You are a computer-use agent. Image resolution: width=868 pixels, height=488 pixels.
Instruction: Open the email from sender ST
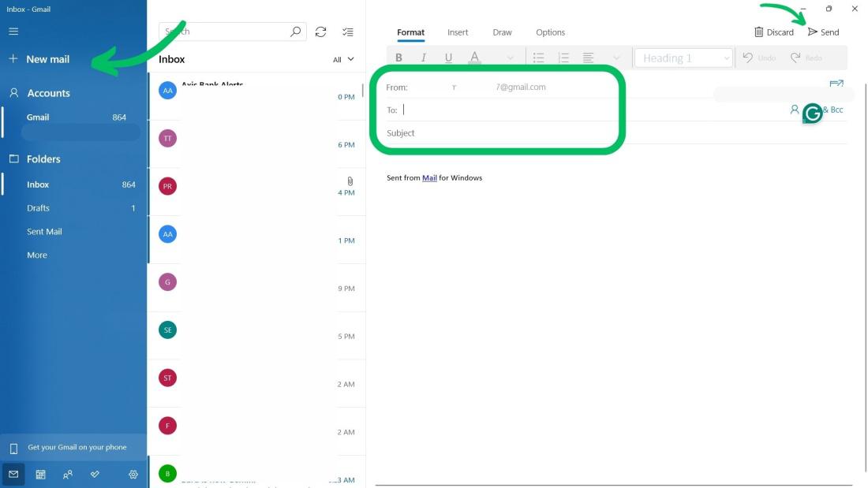[x=256, y=383]
